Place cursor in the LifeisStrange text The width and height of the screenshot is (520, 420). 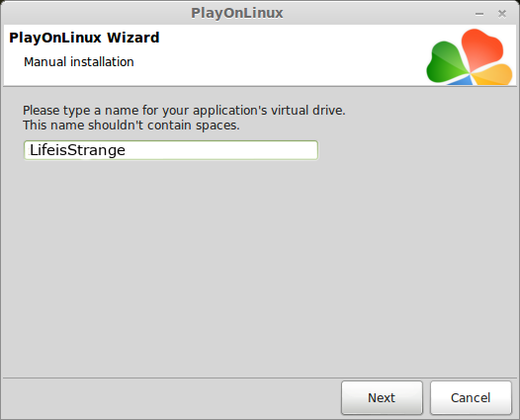[77, 150]
